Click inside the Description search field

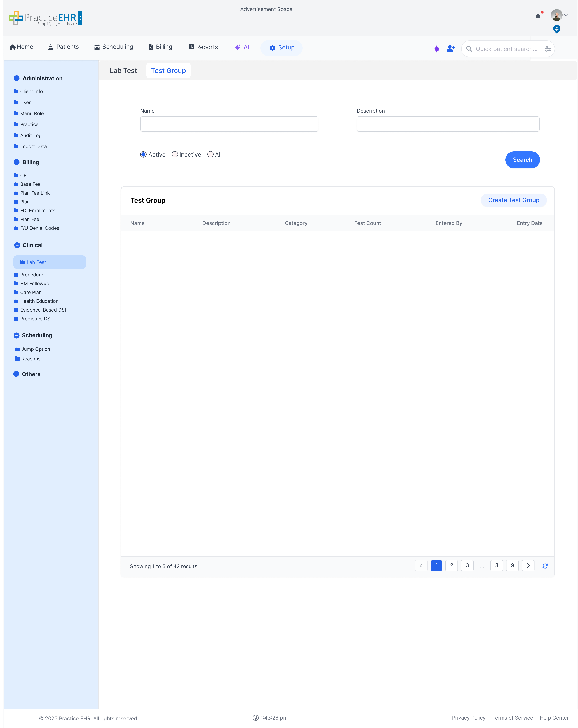tap(448, 124)
